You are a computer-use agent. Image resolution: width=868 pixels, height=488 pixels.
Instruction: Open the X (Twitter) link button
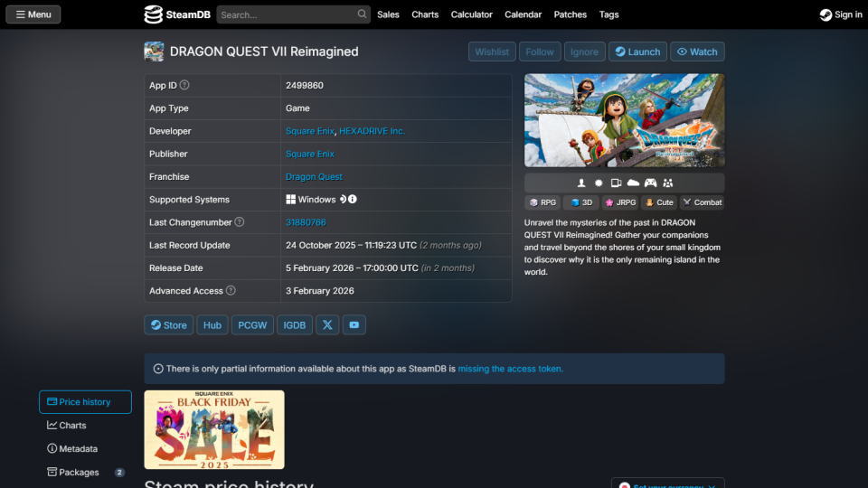[327, 325]
